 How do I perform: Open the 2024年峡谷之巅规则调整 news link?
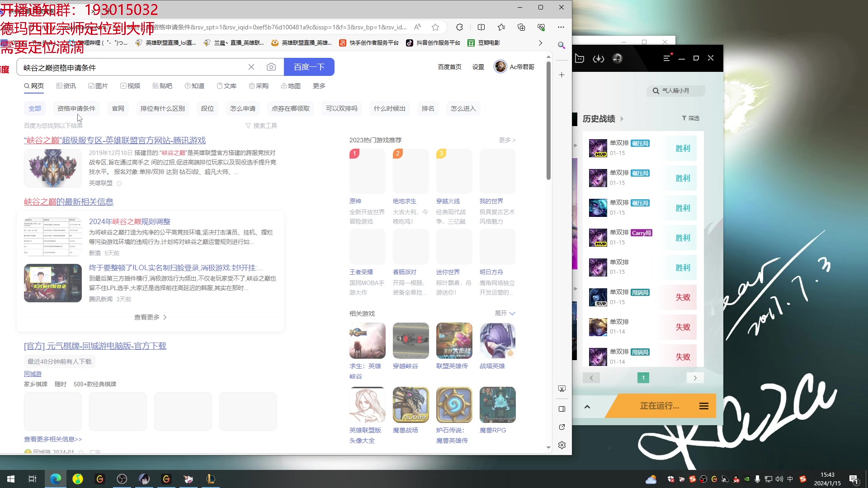click(x=130, y=221)
